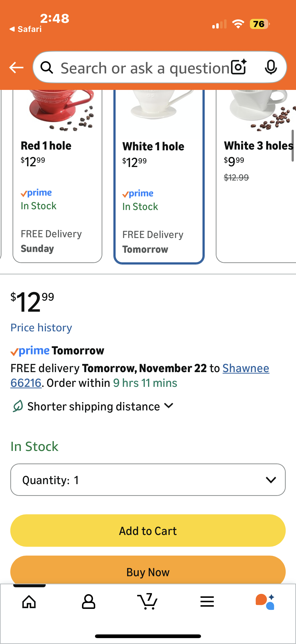Click the Price history link
This screenshot has width=296, height=644.
click(x=41, y=327)
